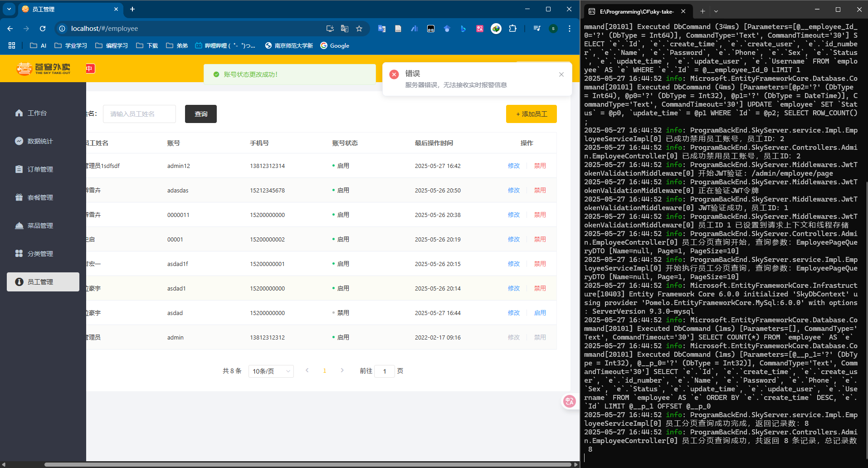This screenshot has width=868, height=468.
Task: Close the 错误 notification popup
Action: [x=561, y=74]
